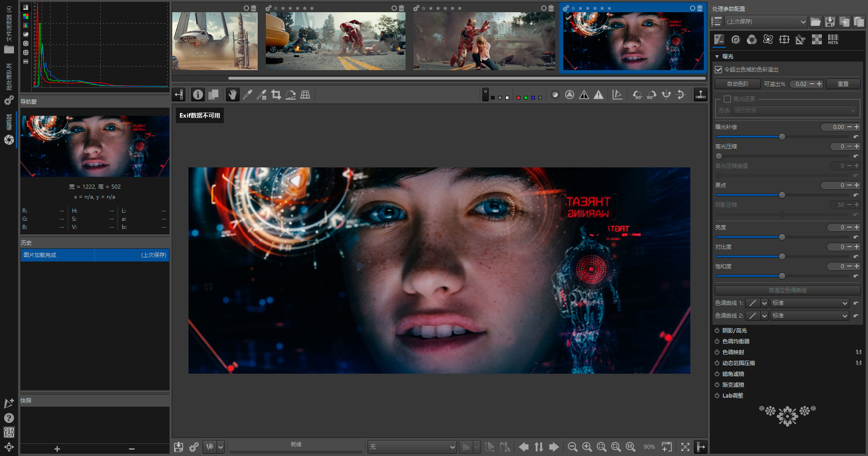The height and width of the screenshot is (456, 868).
Task: Expand the Lab调整 tool section
Action: tap(732, 396)
